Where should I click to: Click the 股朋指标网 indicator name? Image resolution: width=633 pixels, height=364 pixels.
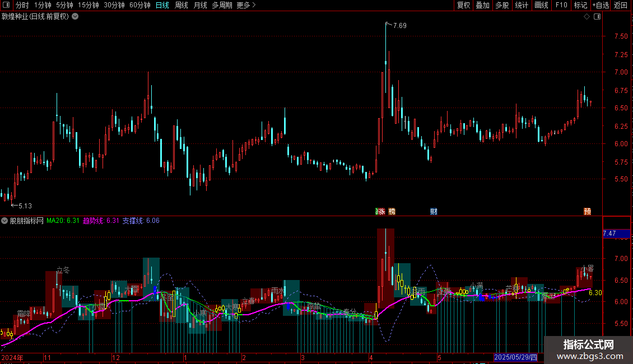click(27, 221)
